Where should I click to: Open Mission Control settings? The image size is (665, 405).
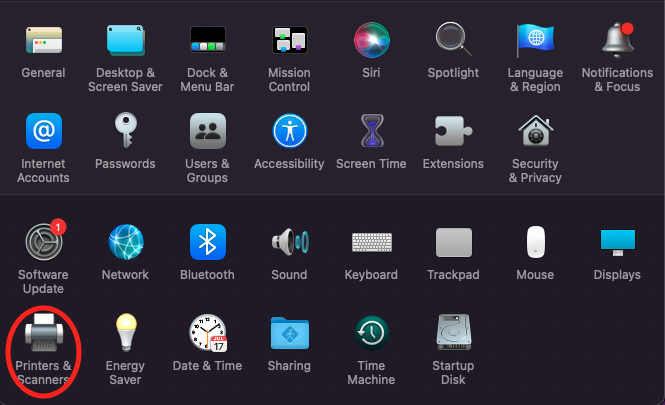point(290,40)
